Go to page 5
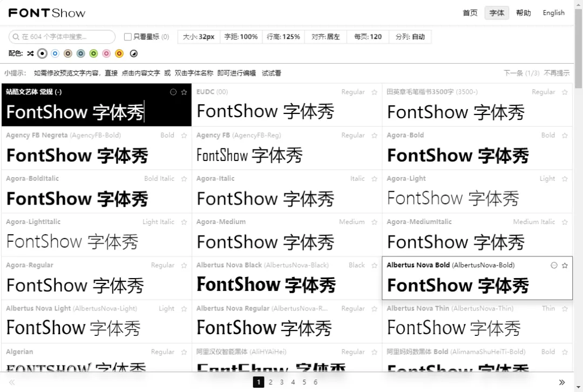The height and width of the screenshot is (392, 583). (304, 382)
